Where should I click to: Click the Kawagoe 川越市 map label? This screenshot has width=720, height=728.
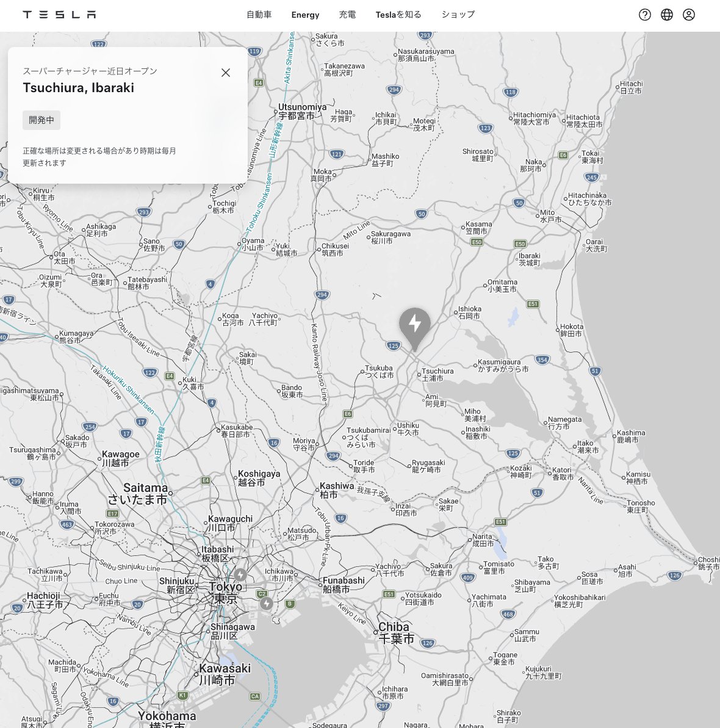point(120,459)
